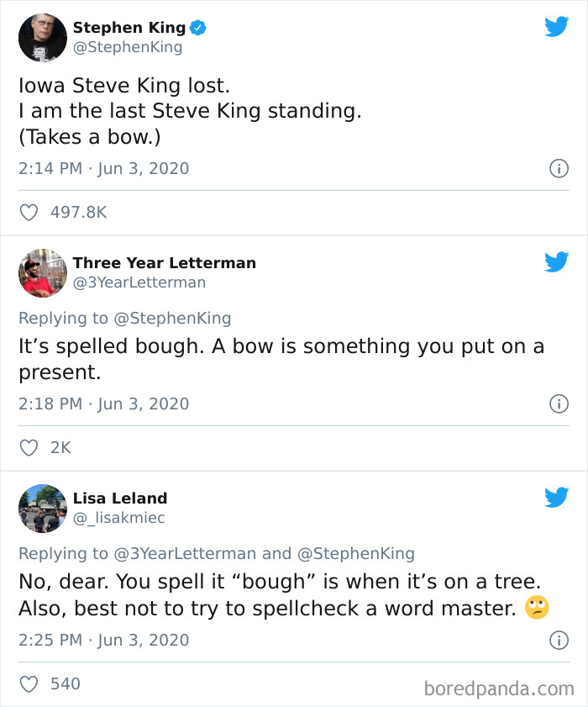Image resolution: width=588 pixels, height=707 pixels.
Task: Open Stephen King's profile picture
Action: tap(42, 38)
